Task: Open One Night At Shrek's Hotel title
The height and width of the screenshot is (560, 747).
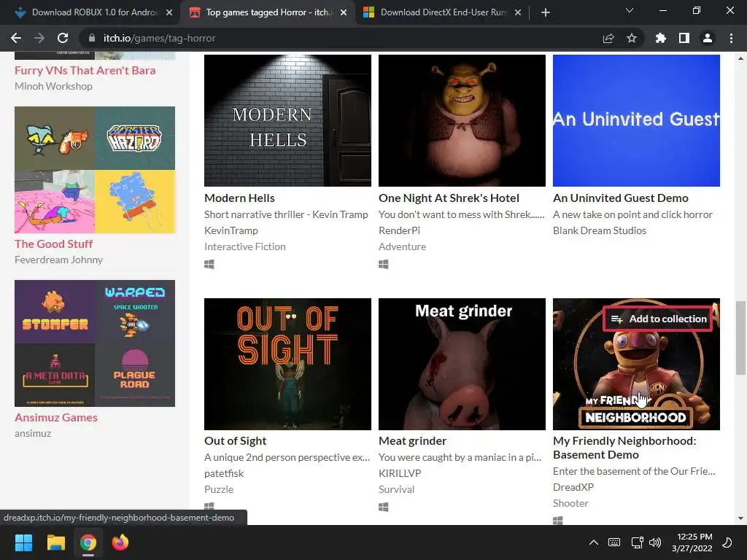Action: [x=449, y=198]
